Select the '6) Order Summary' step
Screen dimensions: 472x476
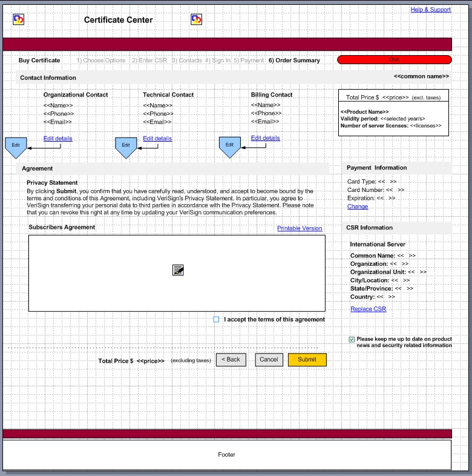pyautogui.click(x=294, y=61)
